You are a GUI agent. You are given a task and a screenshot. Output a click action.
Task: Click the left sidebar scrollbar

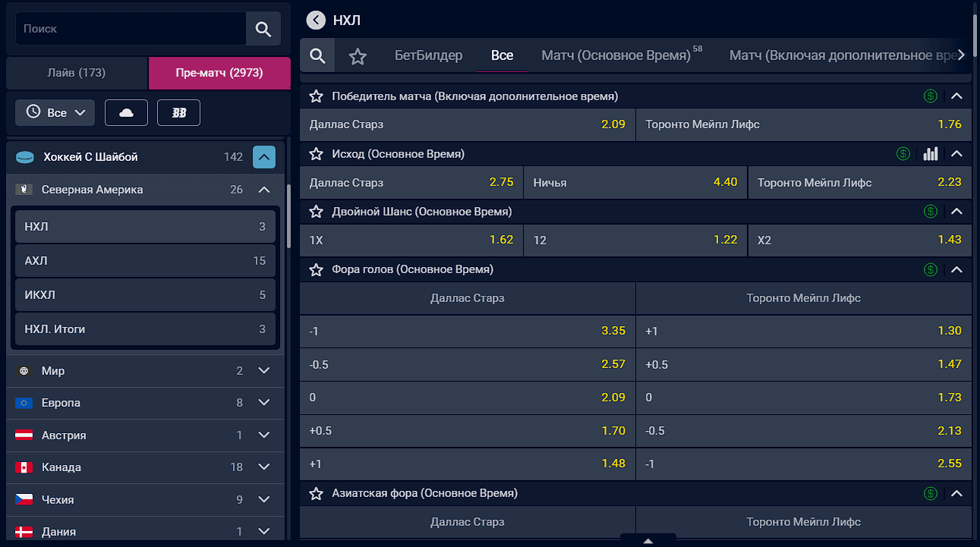[x=288, y=216]
